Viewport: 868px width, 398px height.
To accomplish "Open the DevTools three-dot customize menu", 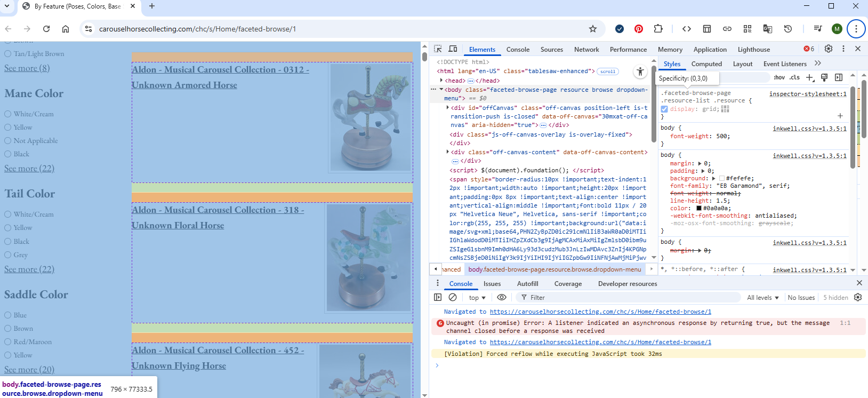I will tap(843, 49).
